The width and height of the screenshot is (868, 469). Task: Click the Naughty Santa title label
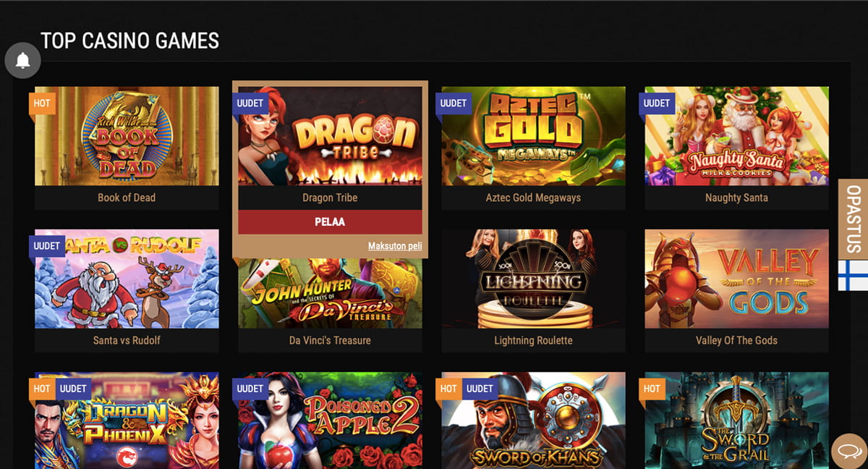click(736, 198)
